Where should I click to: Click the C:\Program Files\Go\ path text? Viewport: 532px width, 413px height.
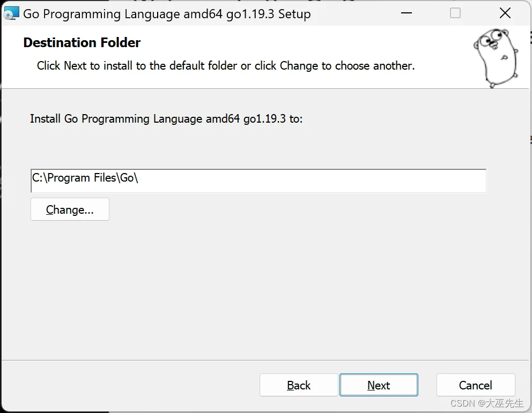pyautogui.click(x=85, y=177)
